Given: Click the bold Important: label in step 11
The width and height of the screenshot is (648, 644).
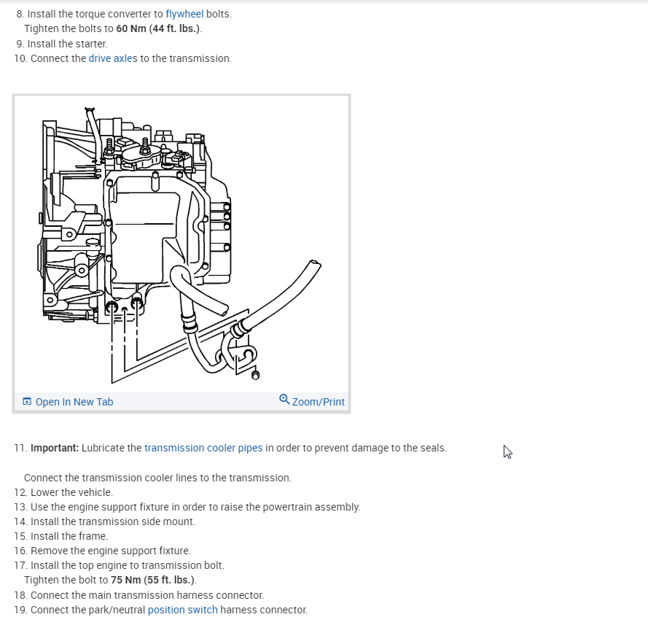Looking at the screenshot, I should (x=55, y=448).
